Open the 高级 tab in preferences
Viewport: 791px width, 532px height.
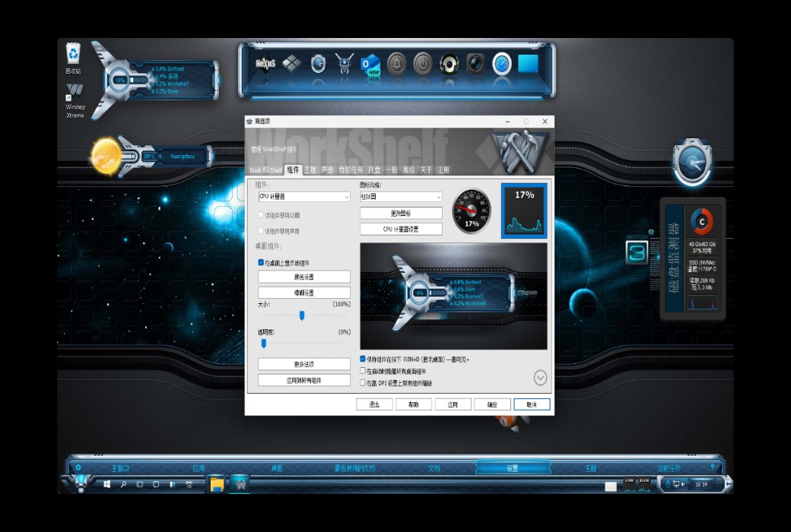pos(408,170)
